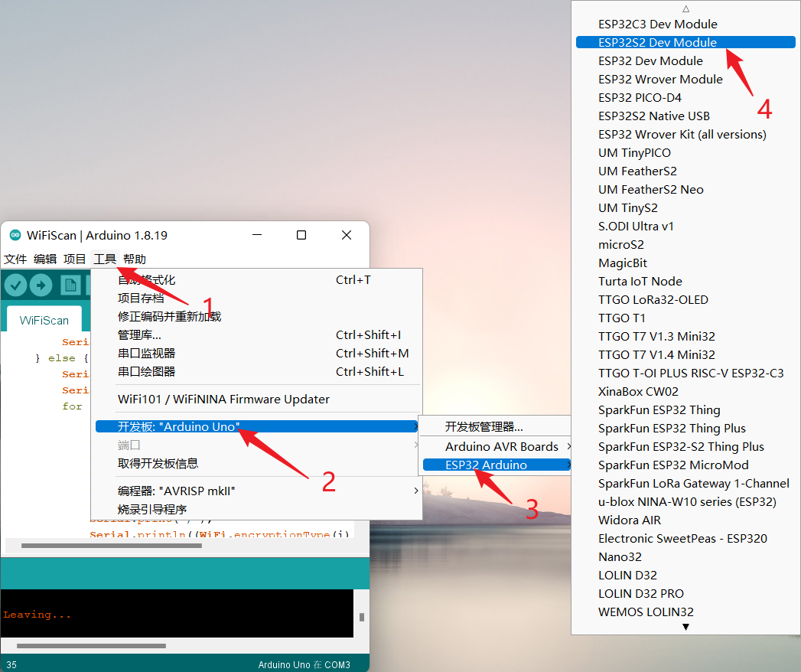Select MagicBit board
The image size is (801, 672).
(685, 263)
